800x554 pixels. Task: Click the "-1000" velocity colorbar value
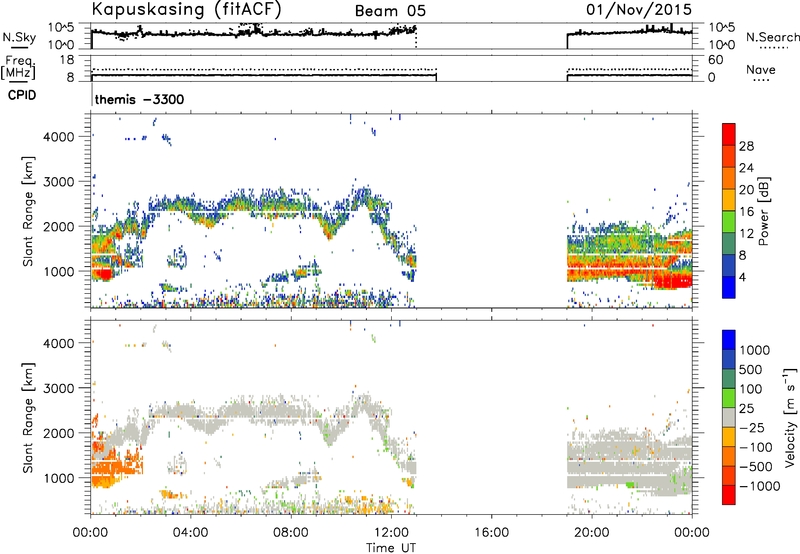[760, 486]
